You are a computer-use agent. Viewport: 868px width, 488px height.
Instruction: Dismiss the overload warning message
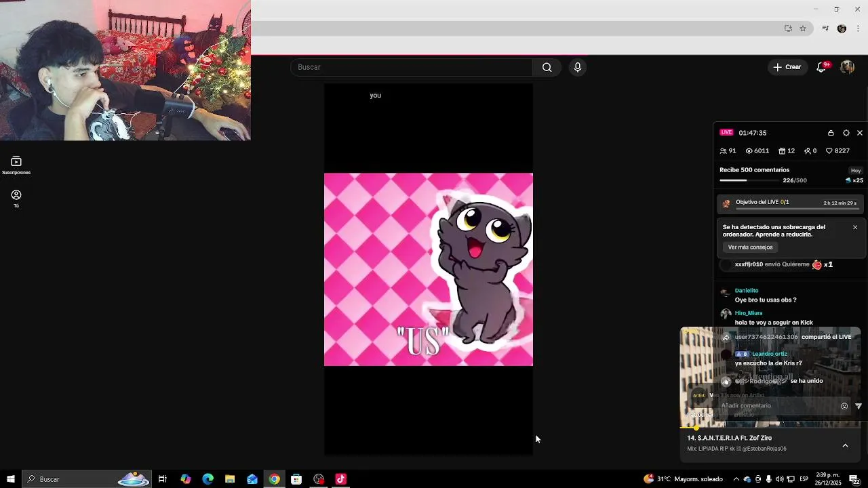tap(855, 227)
